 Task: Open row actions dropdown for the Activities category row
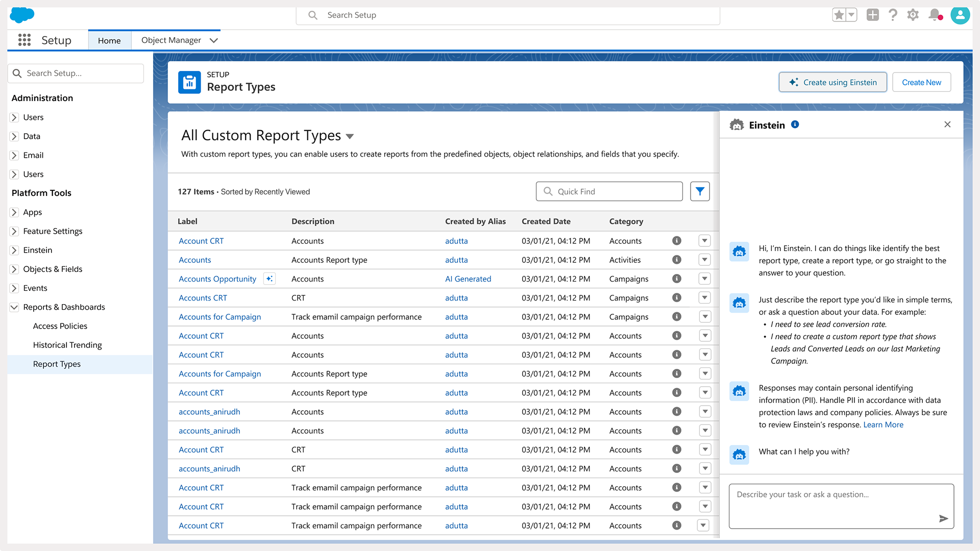click(x=705, y=260)
